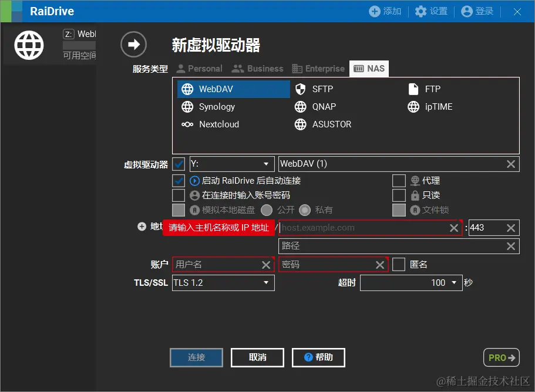This screenshot has height=392, width=535.
Task: Toggle the 模拟本地磁盘 checkbox
Action: pyautogui.click(x=179, y=210)
